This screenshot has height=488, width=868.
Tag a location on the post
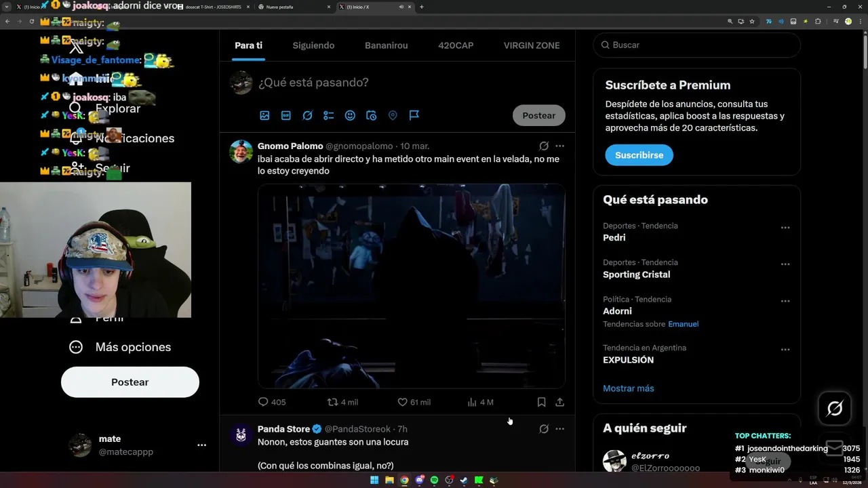(x=393, y=115)
